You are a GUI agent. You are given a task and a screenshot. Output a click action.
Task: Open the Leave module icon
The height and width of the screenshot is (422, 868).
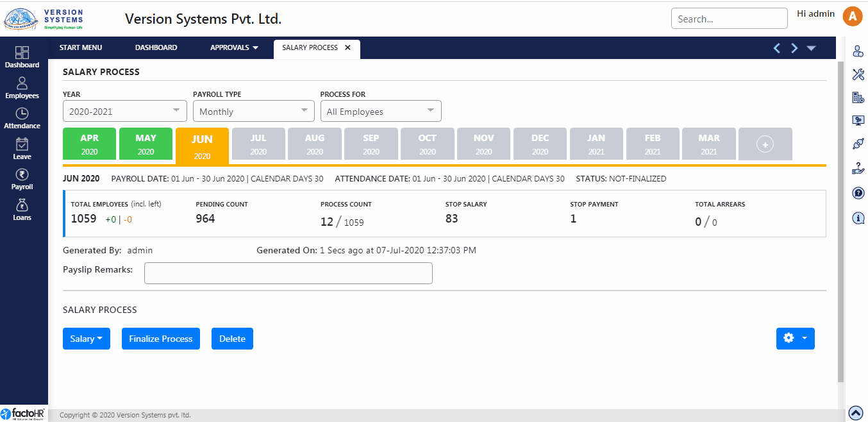(x=22, y=149)
